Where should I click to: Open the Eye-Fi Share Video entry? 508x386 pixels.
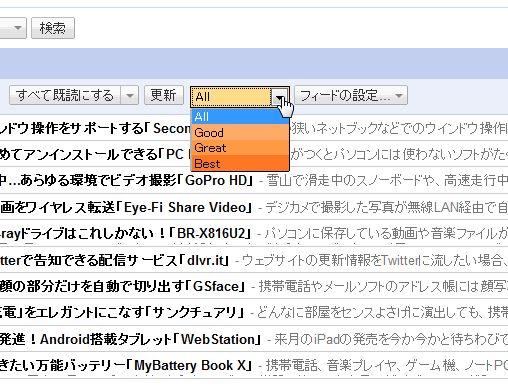[x=254, y=207]
